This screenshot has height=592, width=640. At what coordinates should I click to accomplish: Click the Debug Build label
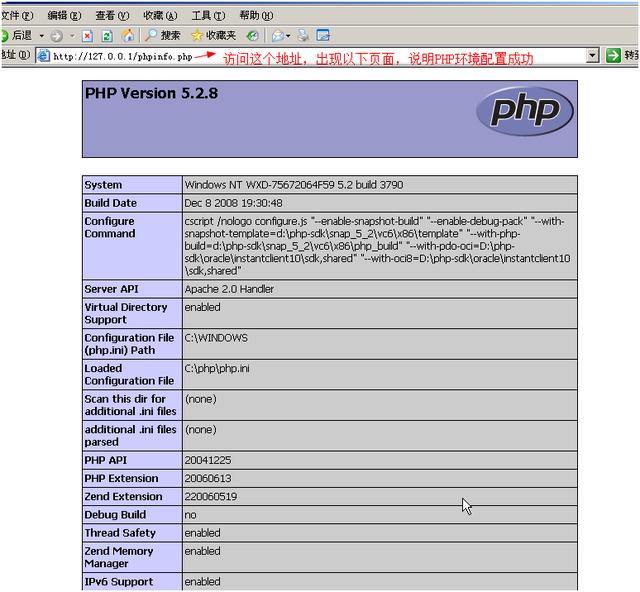point(115,515)
